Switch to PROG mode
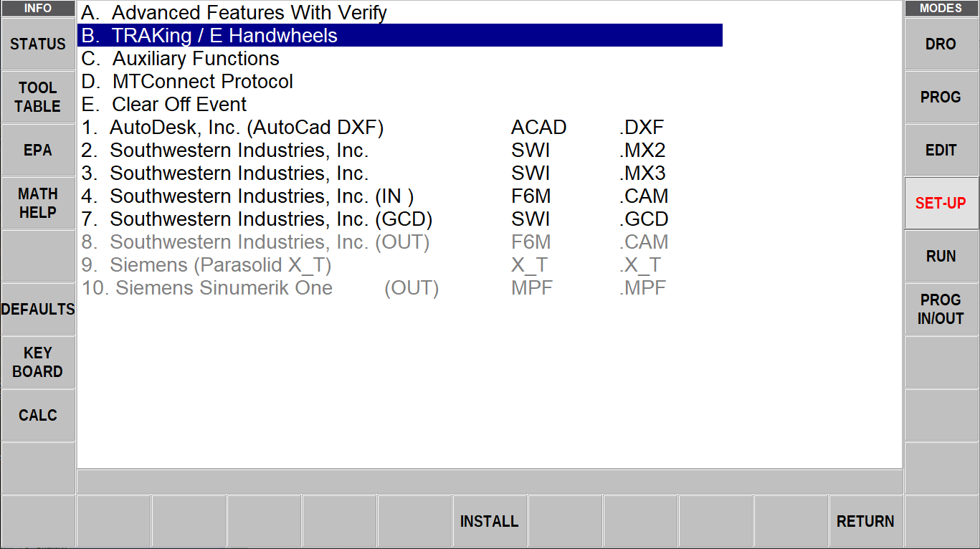Viewport: 980px width, 549px height. click(941, 97)
